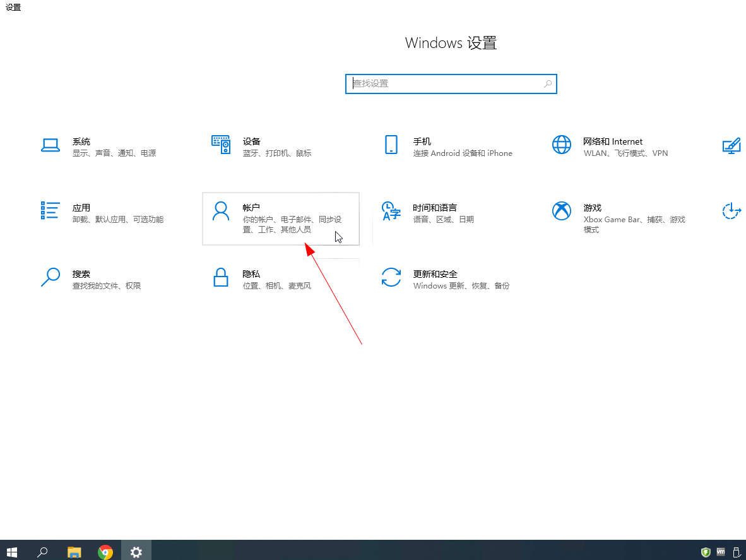The image size is (746, 560).
Task: Click the text 查找我的文件、权限
Action: [x=107, y=286]
